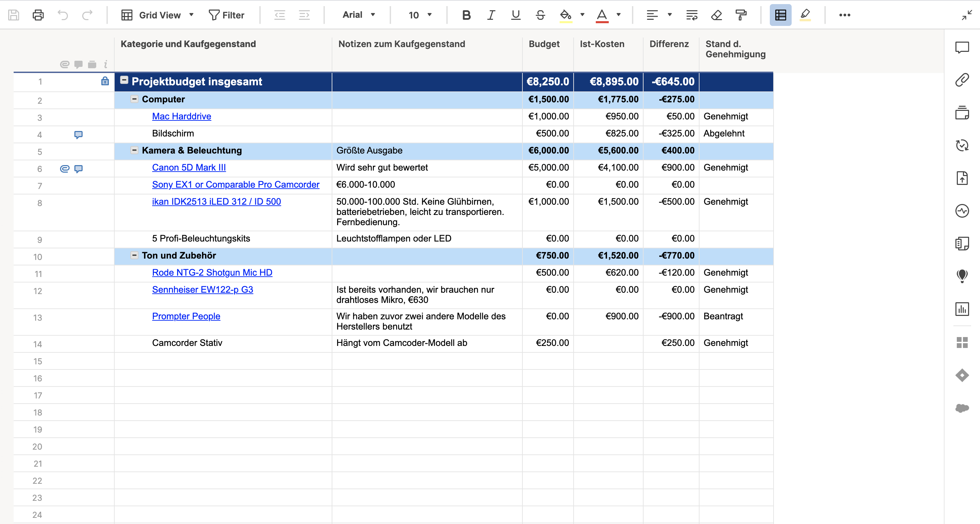980x524 pixels.
Task: Open the Sony EX1 Camcorder link
Action: click(x=235, y=185)
